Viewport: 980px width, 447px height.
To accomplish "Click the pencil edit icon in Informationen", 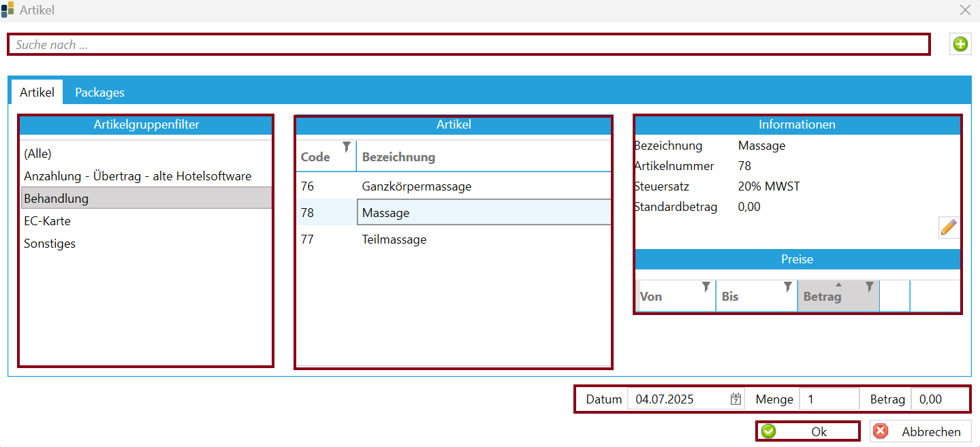I will coord(949,227).
